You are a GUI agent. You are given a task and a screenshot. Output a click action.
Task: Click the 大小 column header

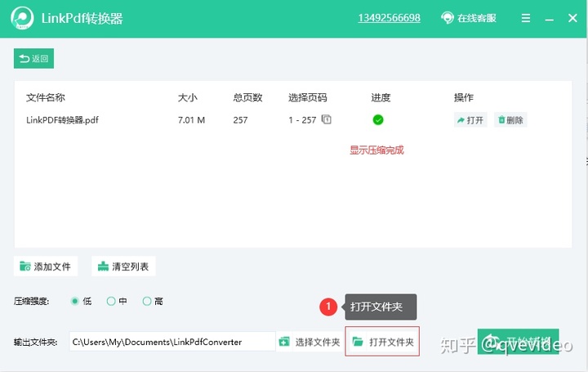pyautogui.click(x=188, y=97)
